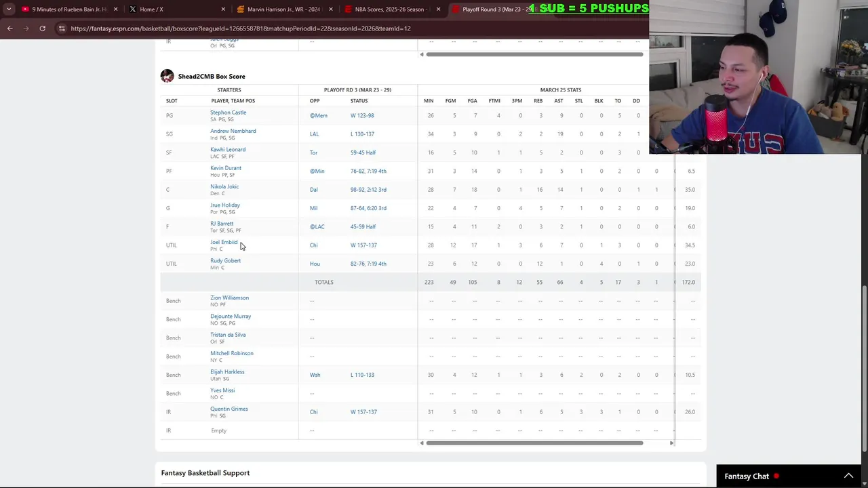The width and height of the screenshot is (868, 488).
Task: Open Kevin Durant player link
Action: point(226,168)
